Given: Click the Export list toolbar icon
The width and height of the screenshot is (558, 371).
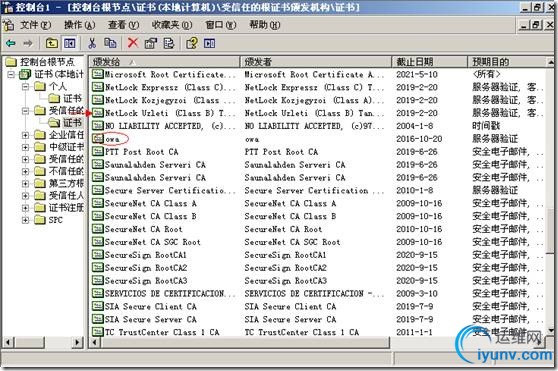Looking at the screenshot, I should coord(169,43).
